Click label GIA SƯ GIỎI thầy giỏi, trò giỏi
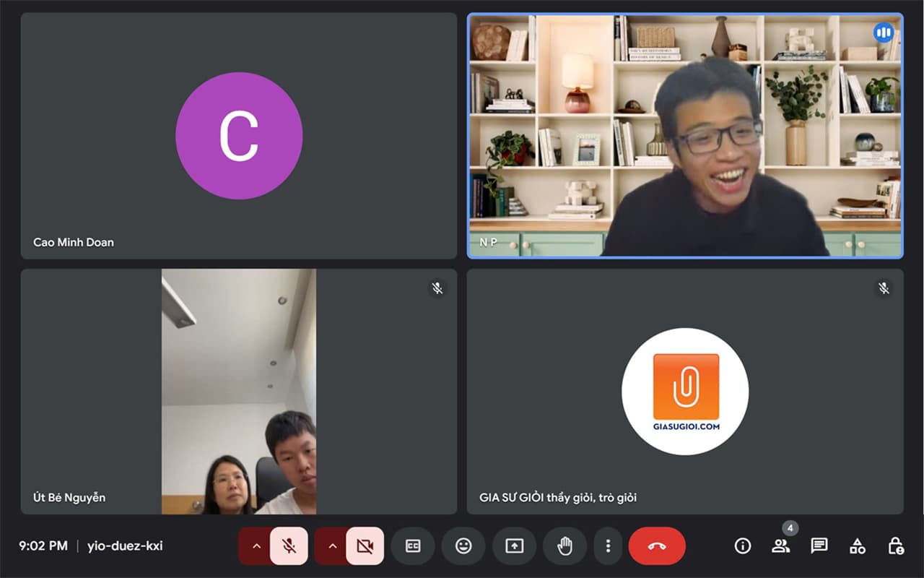 [558, 498]
